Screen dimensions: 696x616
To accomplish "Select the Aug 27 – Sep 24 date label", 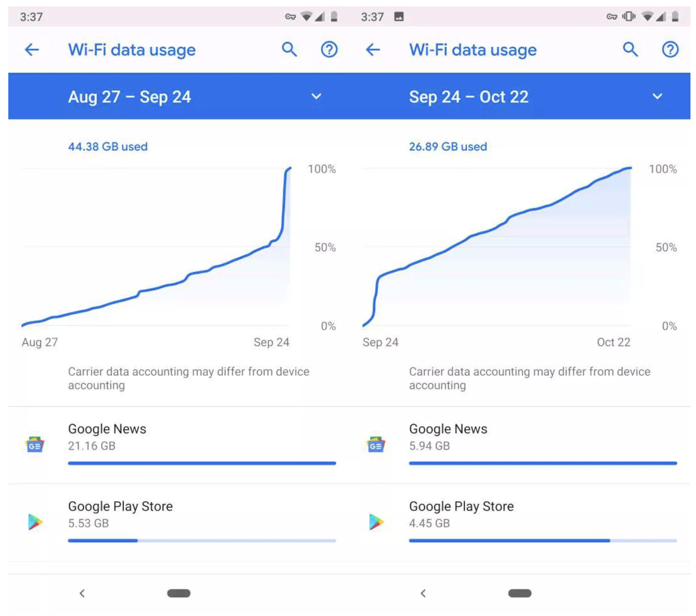I will (130, 97).
